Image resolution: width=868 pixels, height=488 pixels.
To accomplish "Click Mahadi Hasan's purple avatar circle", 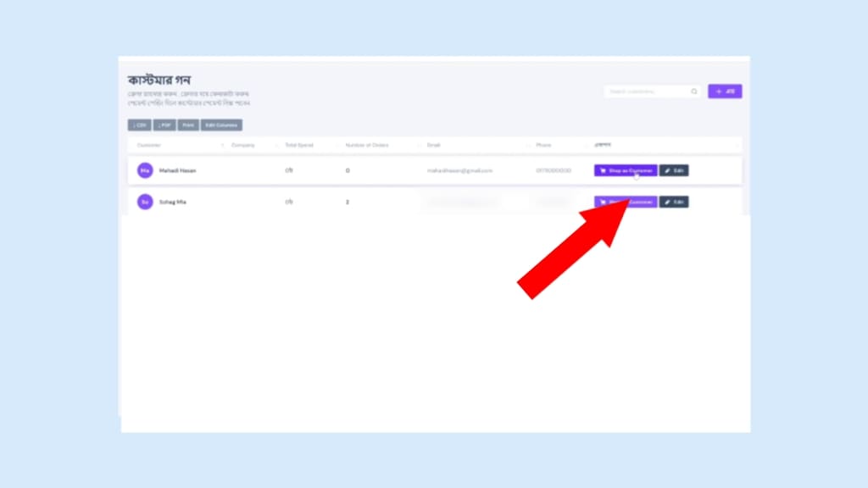I will pyautogui.click(x=145, y=170).
